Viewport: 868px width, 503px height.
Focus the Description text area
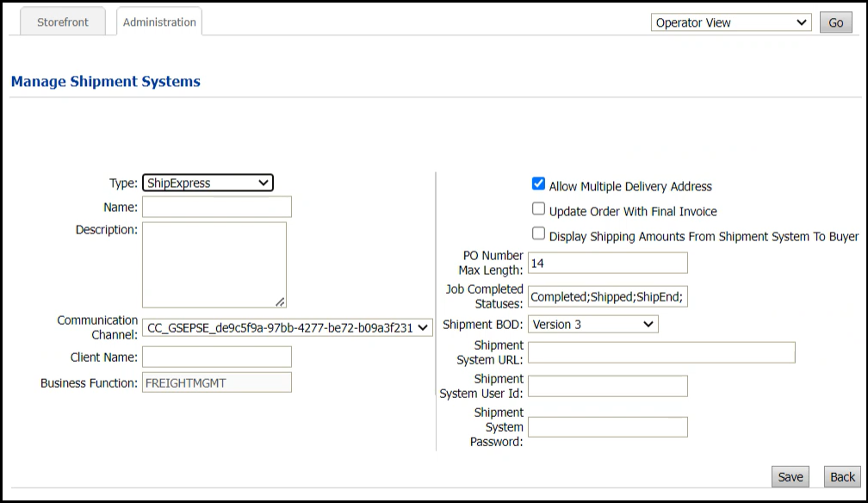(217, 263)
